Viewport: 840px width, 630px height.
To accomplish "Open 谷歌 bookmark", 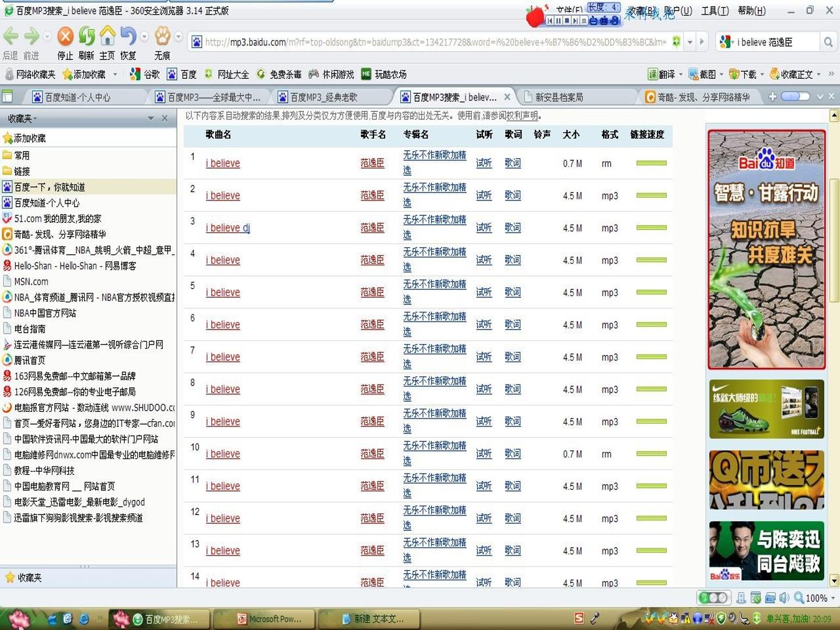I will 145,74.
